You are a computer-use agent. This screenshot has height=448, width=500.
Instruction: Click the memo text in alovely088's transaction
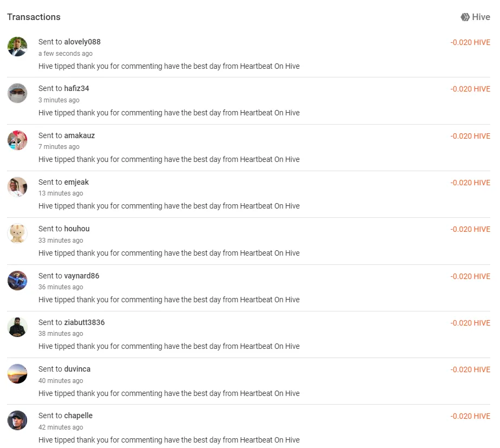tap(169, 66)
